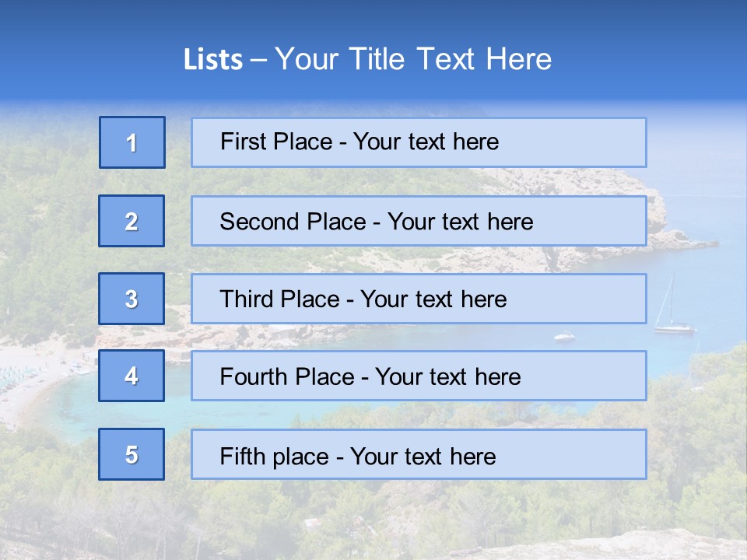Select the number 3 box
This screenshot has height=560, width=747.
[x=132, y=299]
